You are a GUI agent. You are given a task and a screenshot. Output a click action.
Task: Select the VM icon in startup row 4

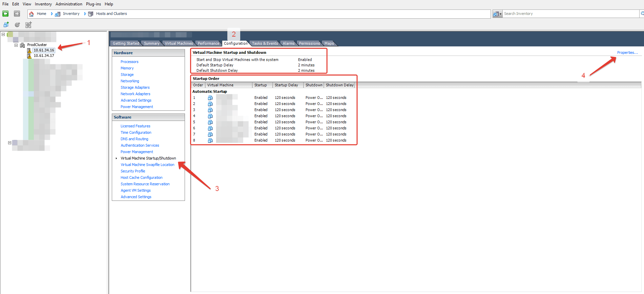click(210, 116)
